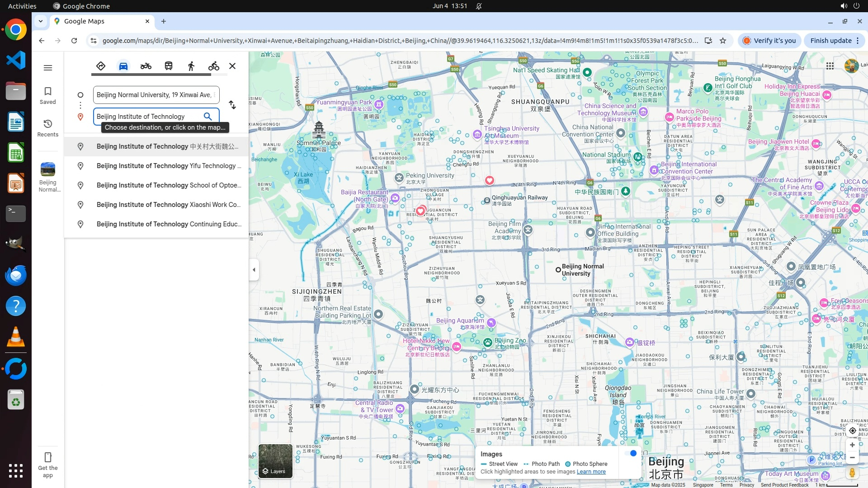Select the Transit travel mode icon
This screenshot has width=868, height=488.
click(169, 66)
